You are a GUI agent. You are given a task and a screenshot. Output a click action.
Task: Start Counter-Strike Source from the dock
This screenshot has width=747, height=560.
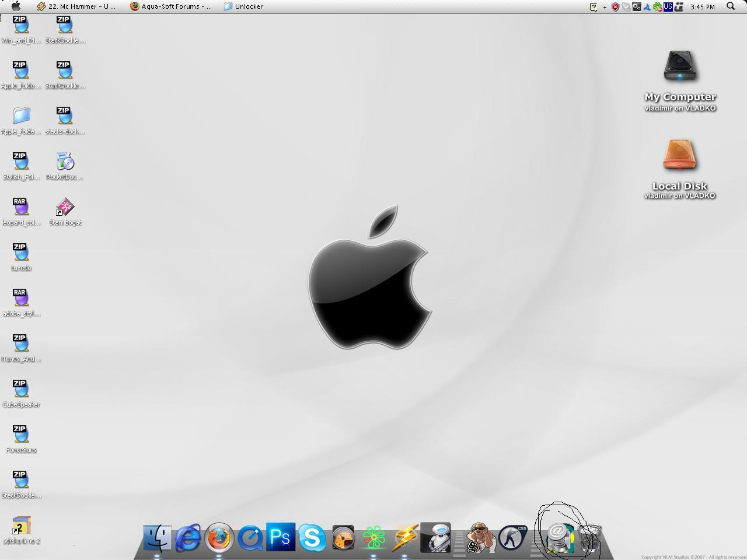click(x=512, y=538)
